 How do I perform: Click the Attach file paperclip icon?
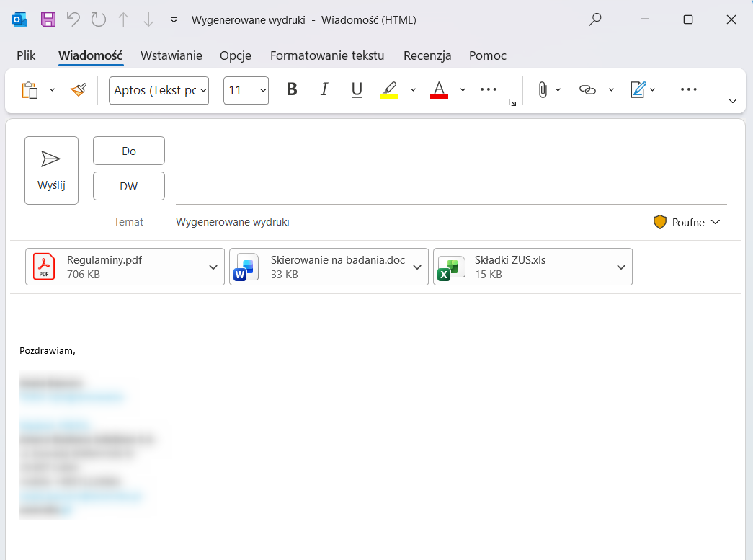543,90
